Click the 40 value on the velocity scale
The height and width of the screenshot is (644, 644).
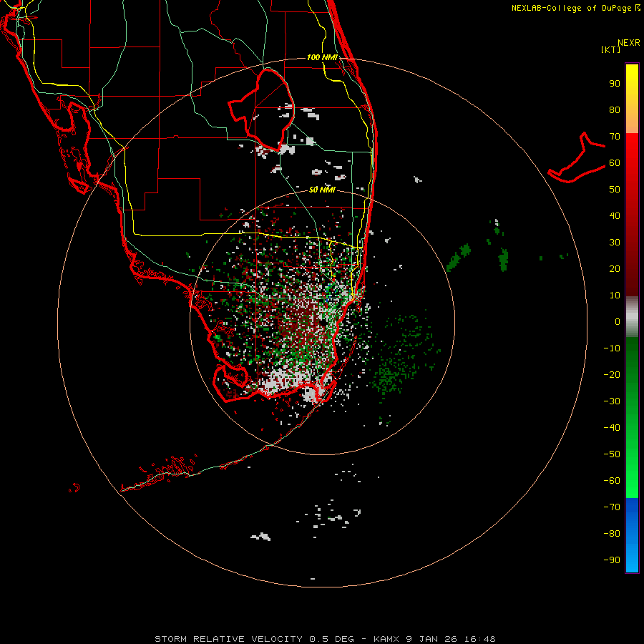615,216
